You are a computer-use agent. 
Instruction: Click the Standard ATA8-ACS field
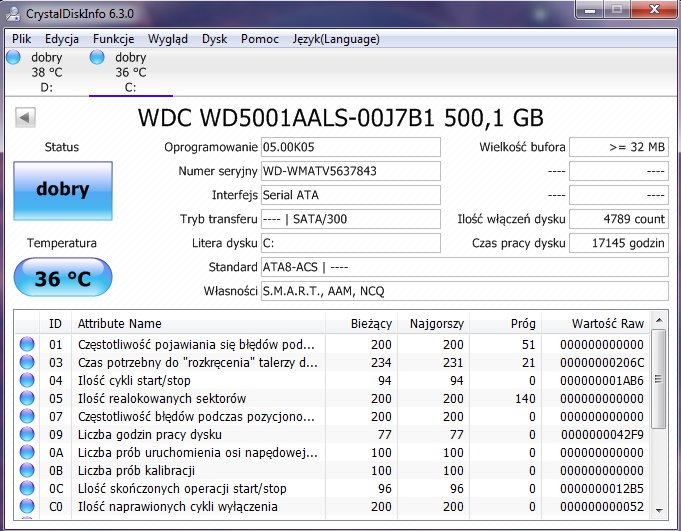[465, 267]
